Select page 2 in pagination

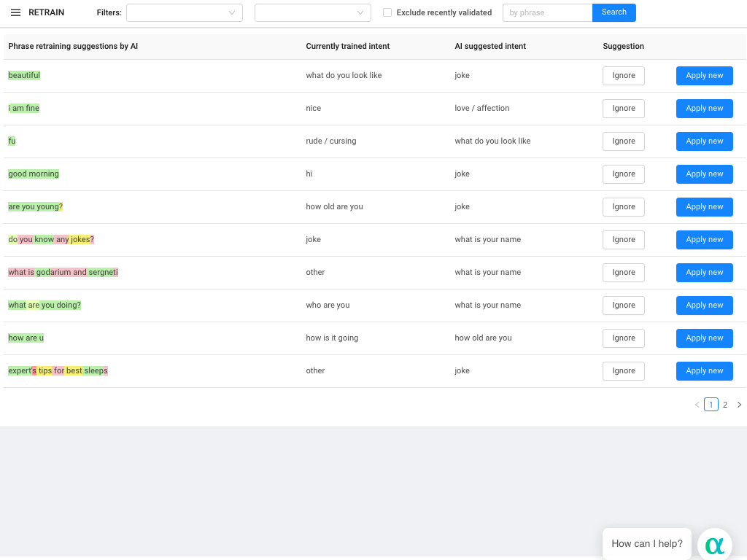[725, 405]
